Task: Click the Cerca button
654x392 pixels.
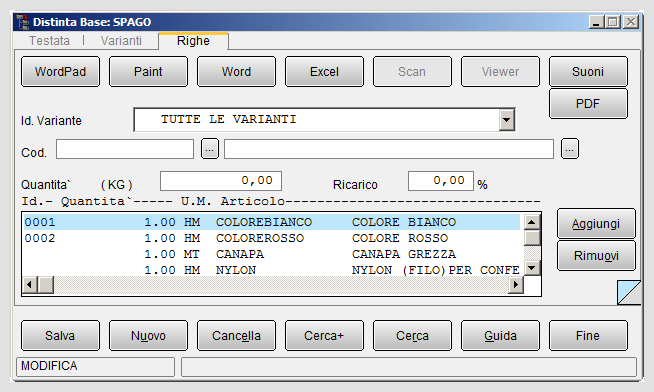Action: click(x=412, y=336)
